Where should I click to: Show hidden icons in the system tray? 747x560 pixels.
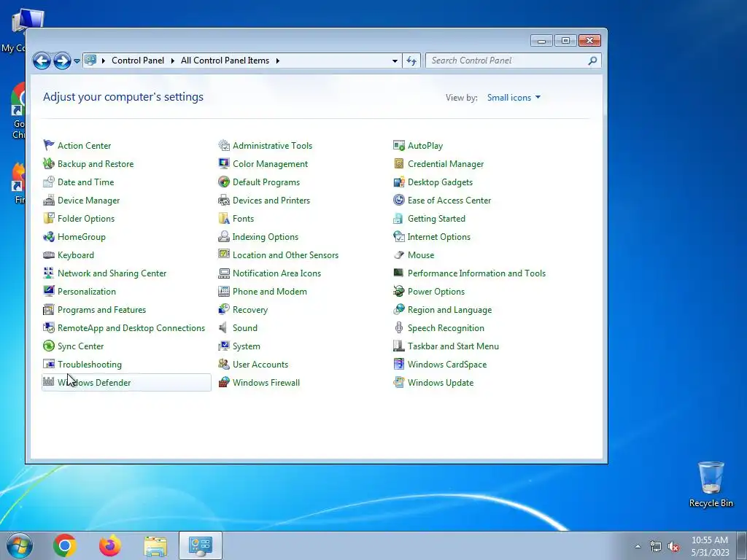point(638,546)
